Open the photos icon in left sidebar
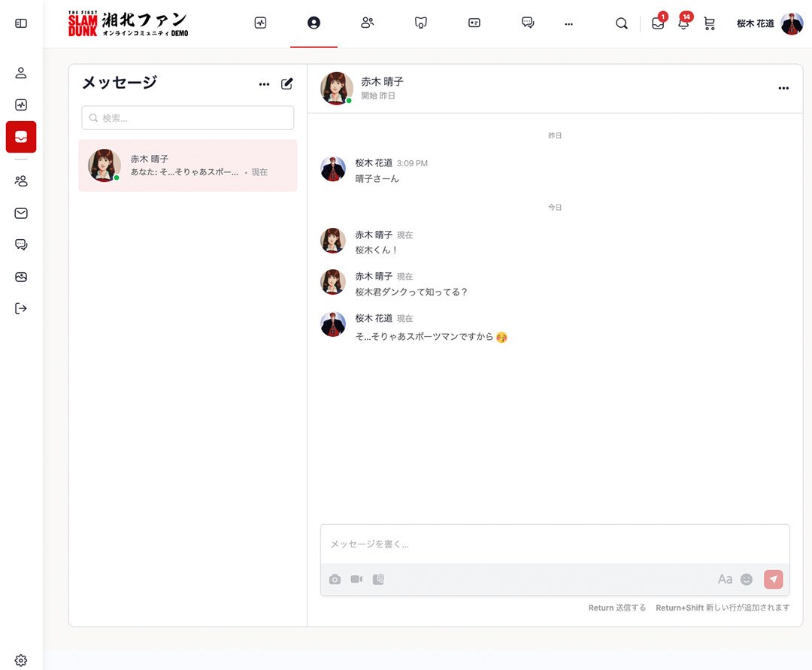 click(21, 277)
